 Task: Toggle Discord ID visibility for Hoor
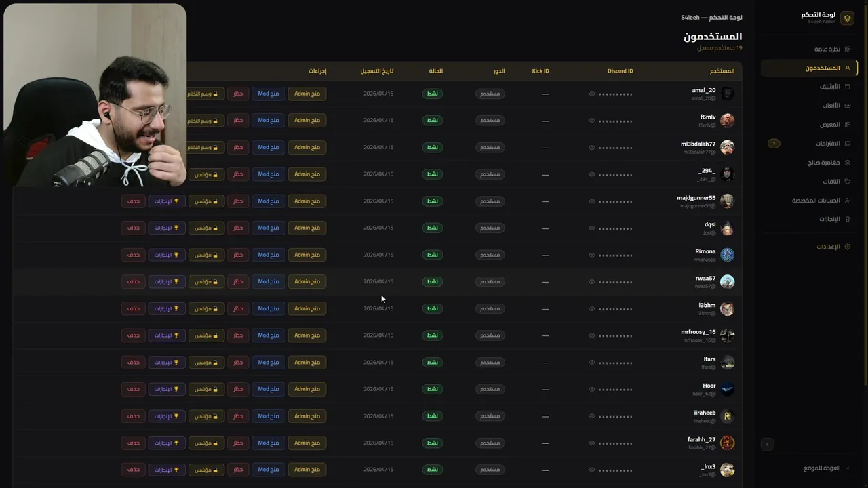(x=591, y=389)
